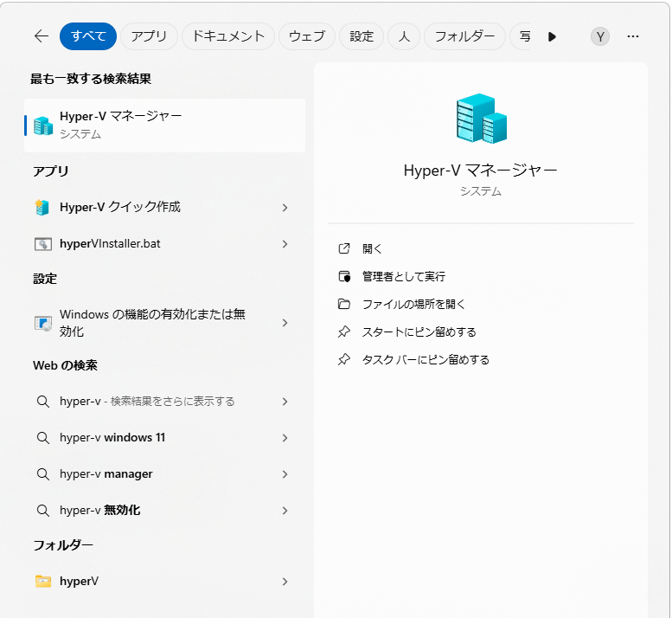This screenshot has height=618, width=672.
Task: Choose スタートにピン留めする
Action: [x=419, y=332]
